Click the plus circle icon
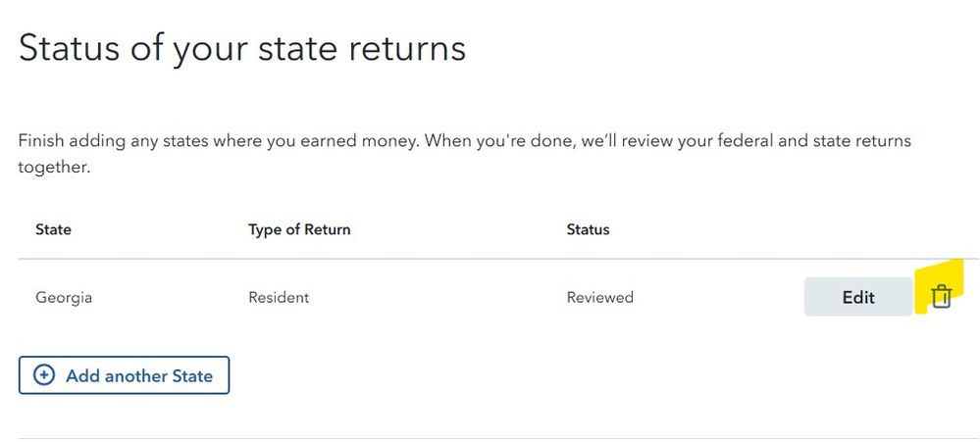The height and width of the screenshot is (442, 980). point(43,375)
